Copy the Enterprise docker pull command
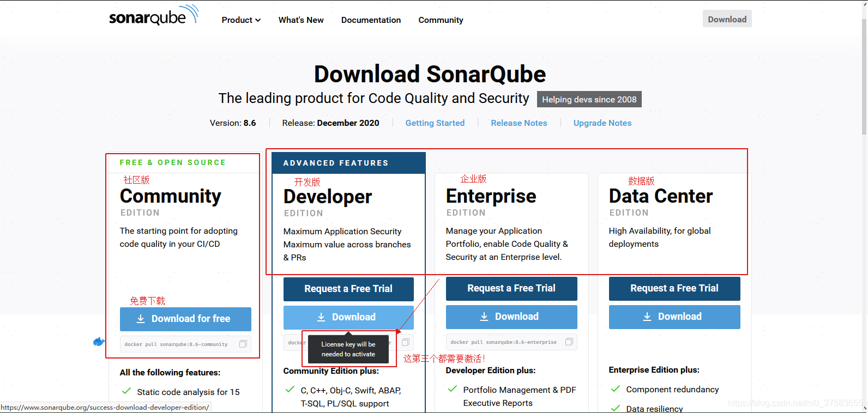This screenshot has height=413, width=868. [569, 342]
